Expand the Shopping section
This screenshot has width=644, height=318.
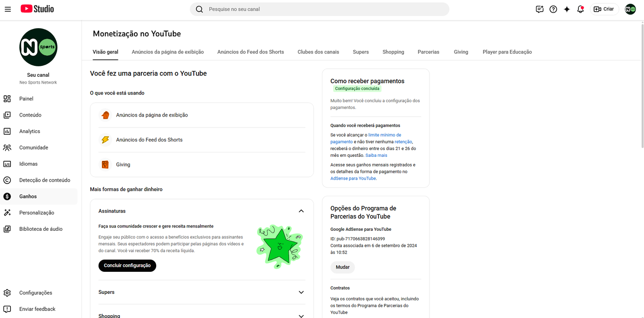coord(301,316)
